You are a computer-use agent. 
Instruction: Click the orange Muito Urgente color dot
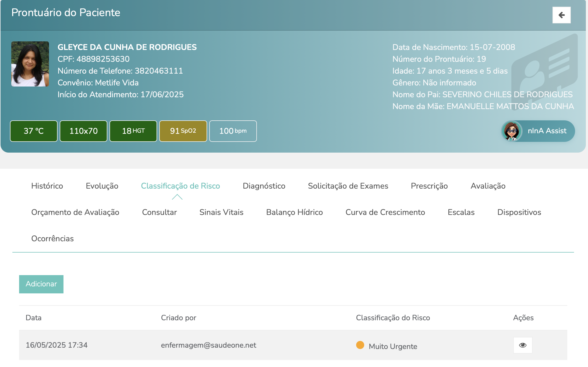click(360, 345)
